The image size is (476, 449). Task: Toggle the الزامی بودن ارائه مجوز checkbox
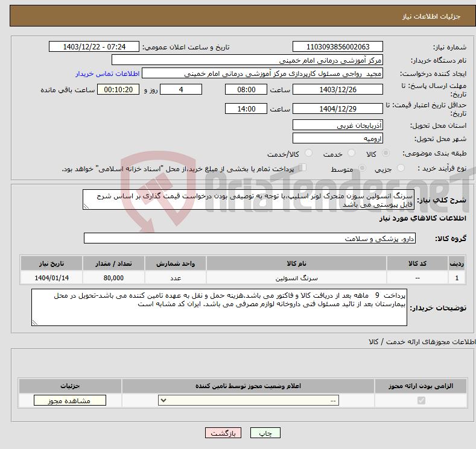pyautogui.click(x=421, y=401)
